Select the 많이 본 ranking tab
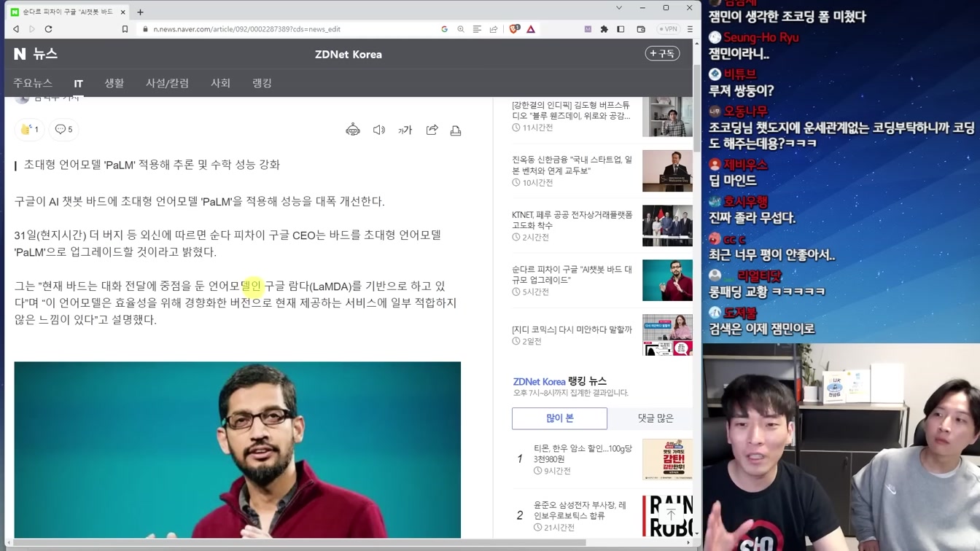The height and width of the screenshot is (551, 980). 559,418
